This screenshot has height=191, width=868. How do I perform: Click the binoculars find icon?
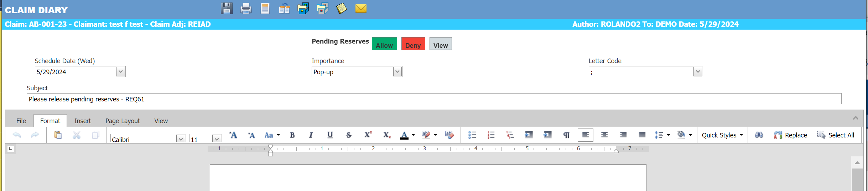click(759, 135)
